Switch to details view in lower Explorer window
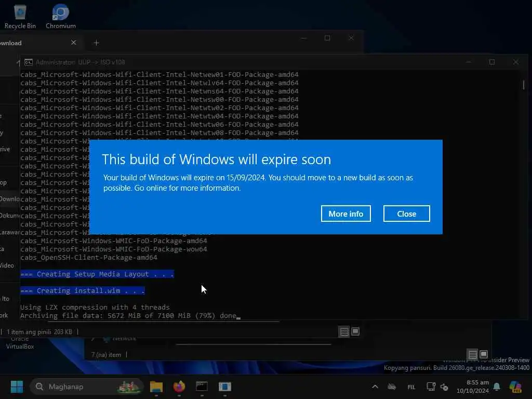The image size is (532, 399). tap(473, 354)
